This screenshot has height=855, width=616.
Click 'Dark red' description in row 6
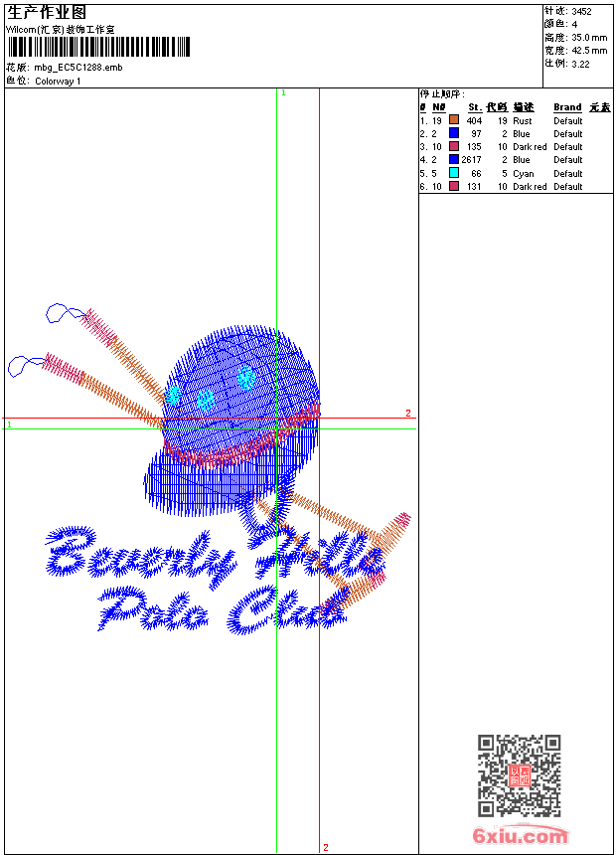pos(530,187)
